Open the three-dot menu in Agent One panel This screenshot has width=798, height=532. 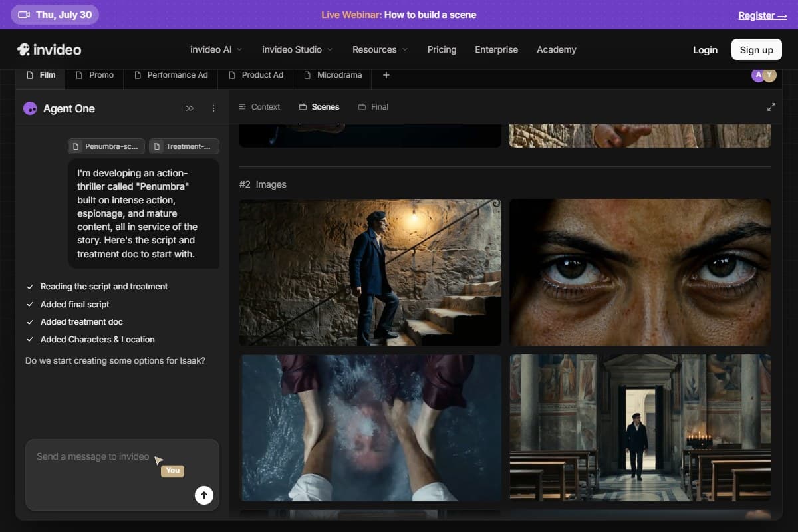pos(213,108)
